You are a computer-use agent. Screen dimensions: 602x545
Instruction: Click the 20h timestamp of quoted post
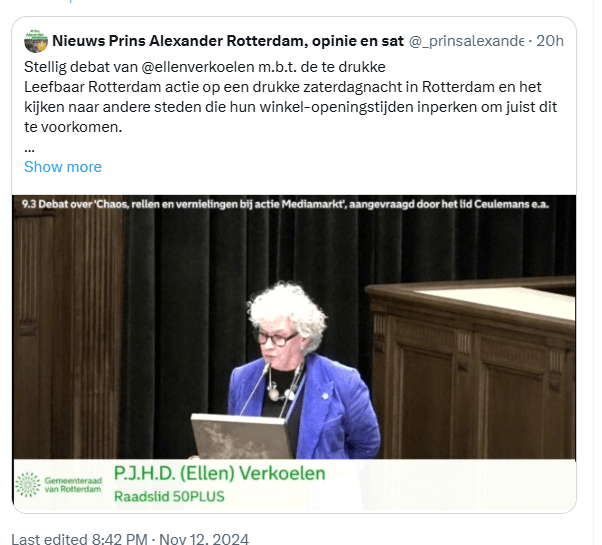550,41
